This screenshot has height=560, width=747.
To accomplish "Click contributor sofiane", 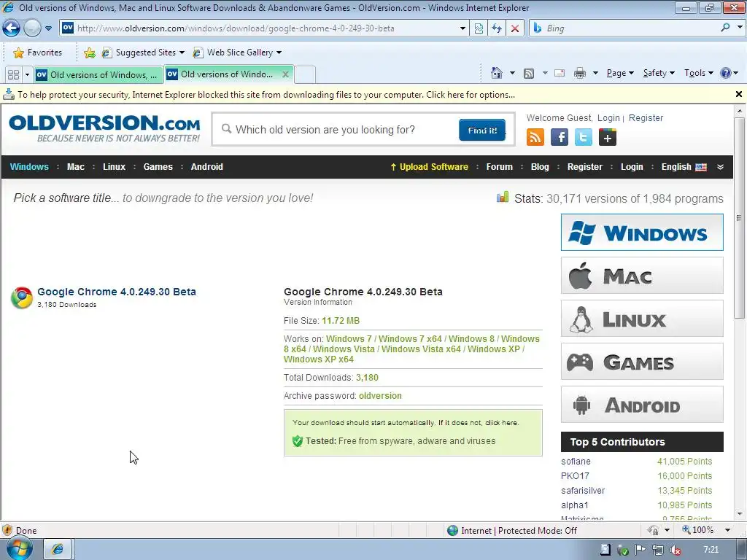I will point(576,461).
